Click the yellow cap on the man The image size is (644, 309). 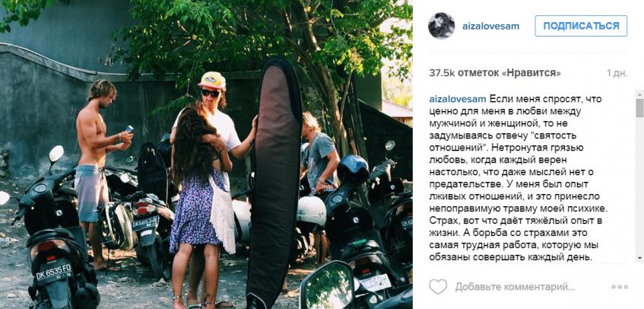[212, 80]
